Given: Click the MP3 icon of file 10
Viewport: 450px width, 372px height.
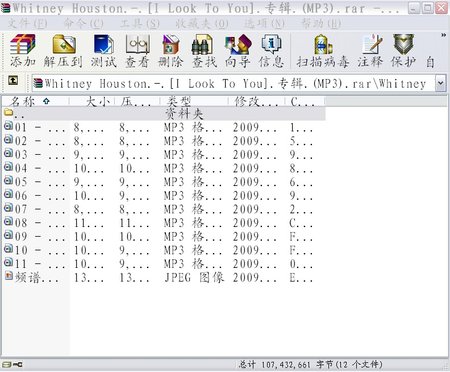Looking at the screenshot, I should click(8, 249).
